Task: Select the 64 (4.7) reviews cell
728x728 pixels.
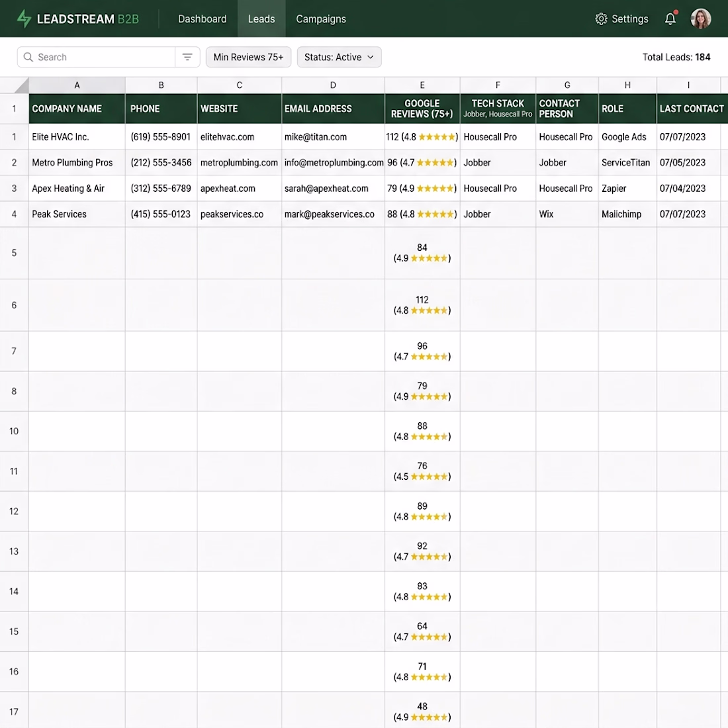Action: pyautogui.click(x=422, y=631)
